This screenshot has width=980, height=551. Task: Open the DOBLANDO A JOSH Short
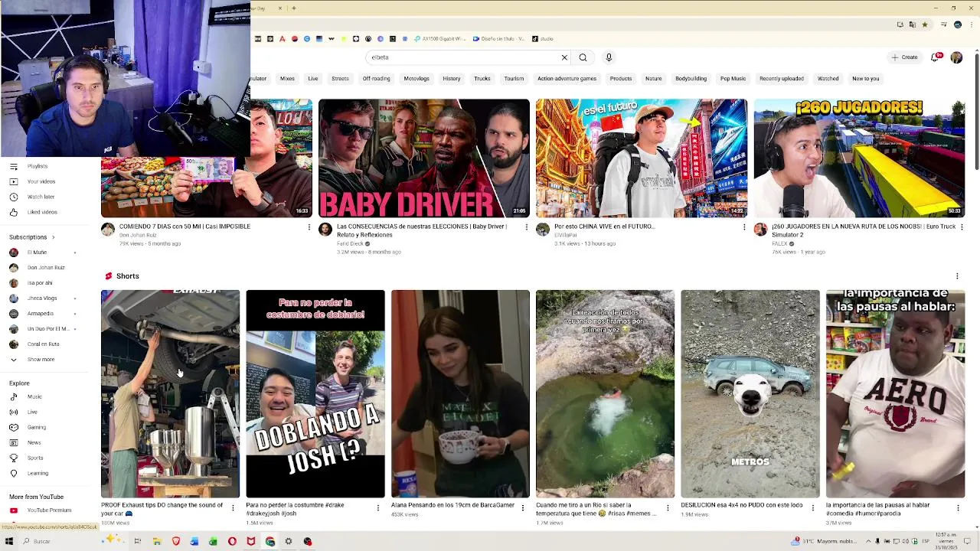315,394
